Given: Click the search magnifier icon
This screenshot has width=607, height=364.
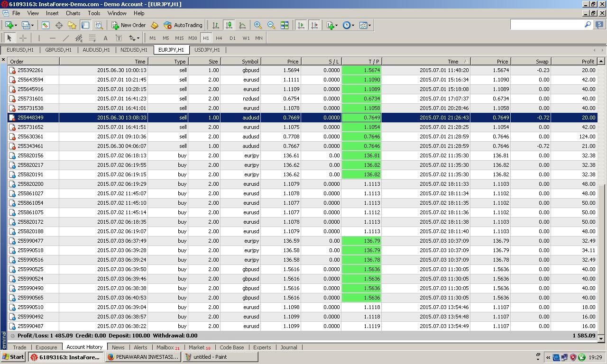Looking at the screenshot, I should click(588, 25).
